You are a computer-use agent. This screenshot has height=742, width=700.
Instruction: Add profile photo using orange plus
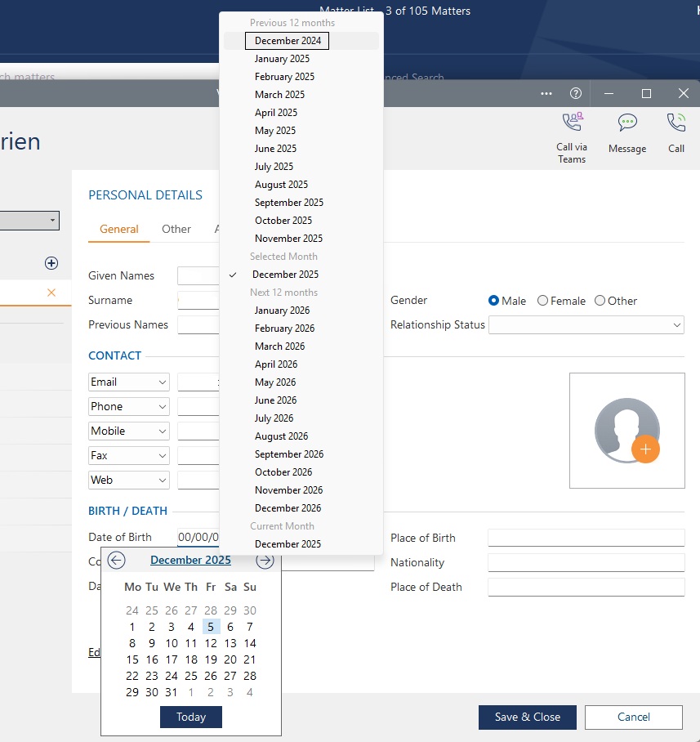(x=645, y=449)
